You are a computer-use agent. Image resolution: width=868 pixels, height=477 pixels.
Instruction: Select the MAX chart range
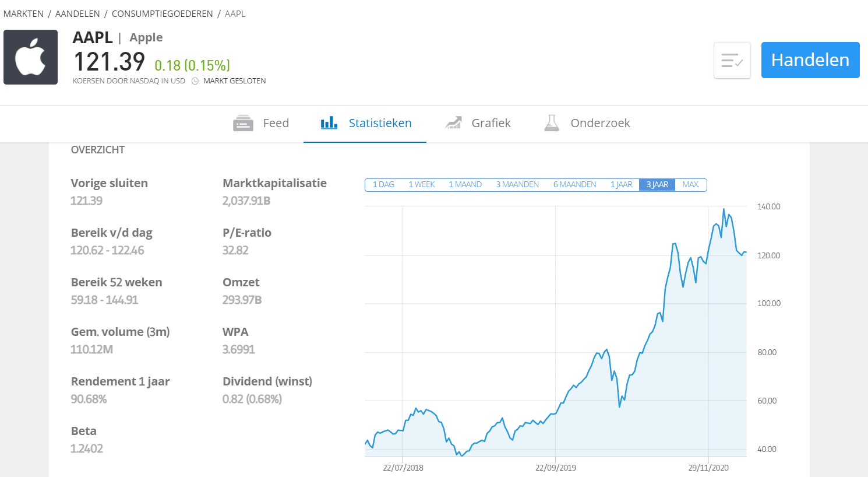(x=691, y=185)
